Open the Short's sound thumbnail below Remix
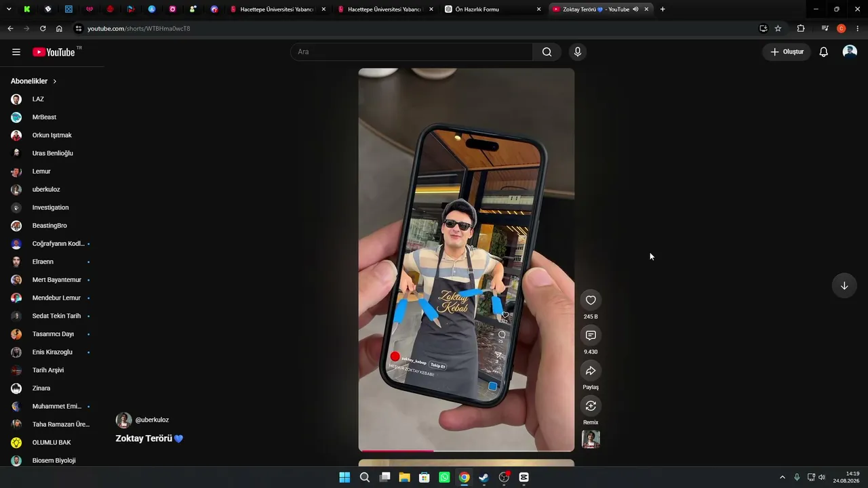Screen dimensions: 868x488 (x=591, y=439)
